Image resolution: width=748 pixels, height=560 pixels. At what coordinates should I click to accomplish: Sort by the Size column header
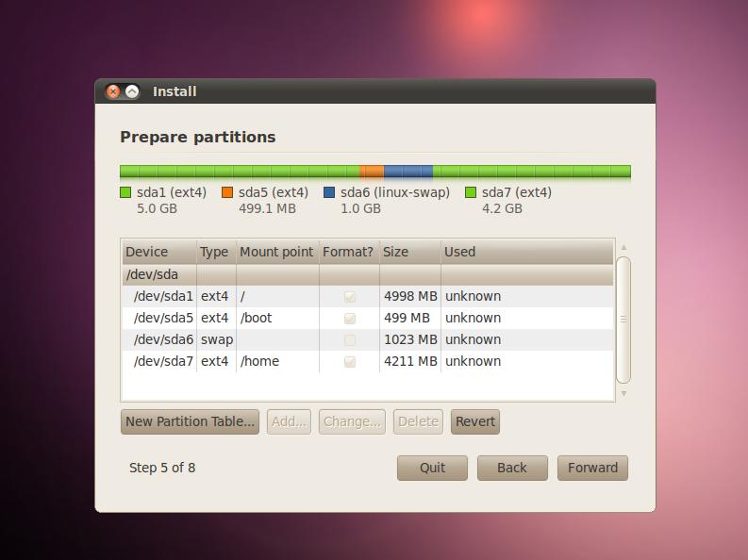coord(410,252)
